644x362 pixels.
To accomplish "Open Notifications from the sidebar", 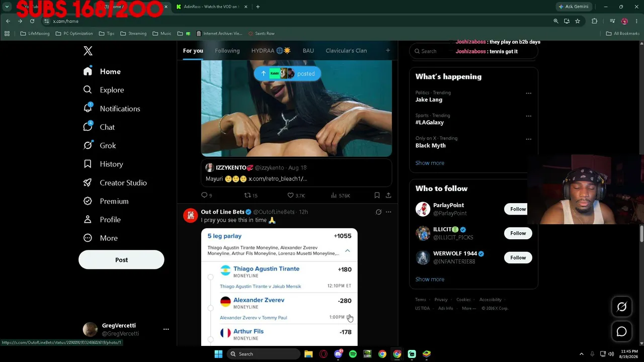I will (x=112, y=109).
